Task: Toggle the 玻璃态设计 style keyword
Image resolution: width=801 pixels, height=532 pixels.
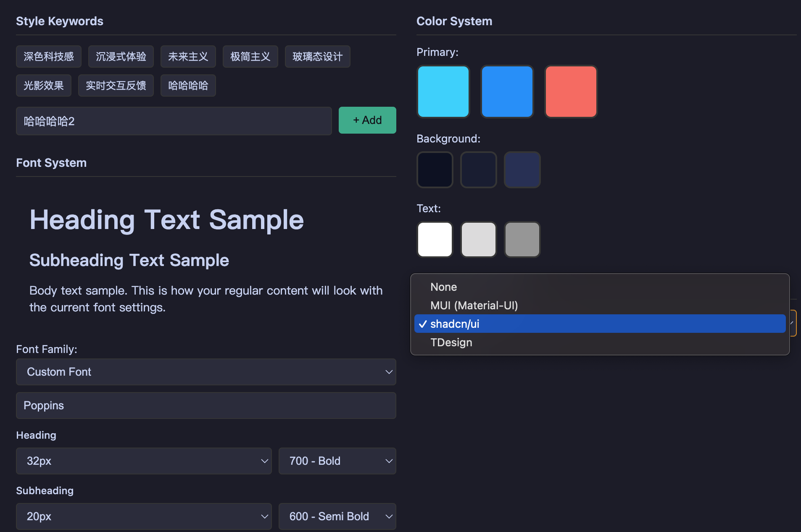Action: (x=317, y=56)
